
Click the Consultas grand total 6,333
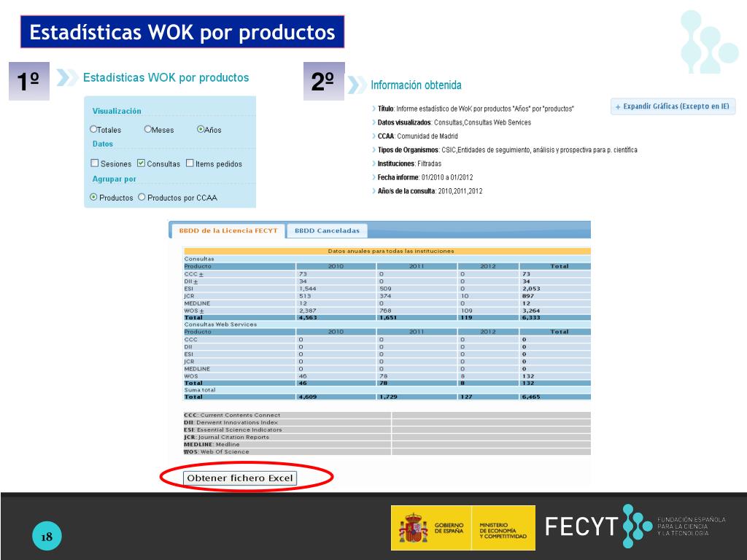[531, 318]
